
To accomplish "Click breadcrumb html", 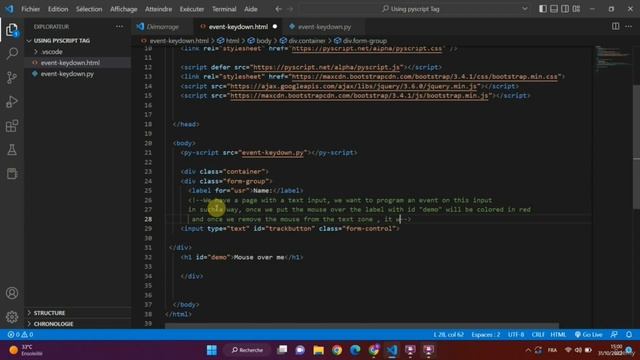I will 232,41.
